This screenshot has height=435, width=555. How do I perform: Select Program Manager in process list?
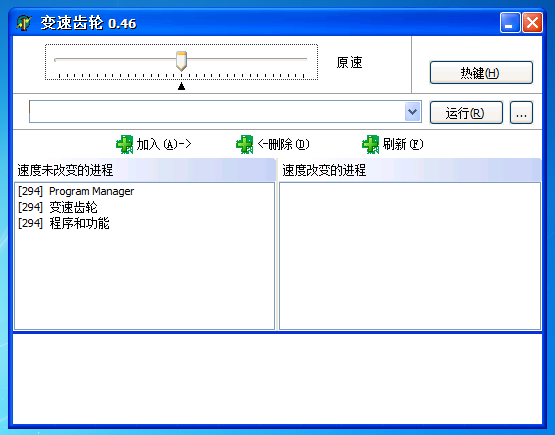point(76,191)
